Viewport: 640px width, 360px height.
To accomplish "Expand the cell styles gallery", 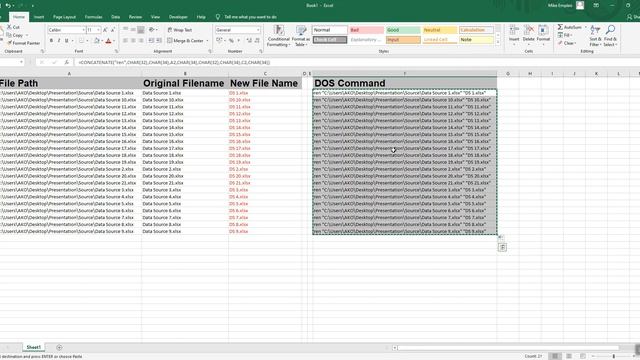I will [x=498, y=42].
